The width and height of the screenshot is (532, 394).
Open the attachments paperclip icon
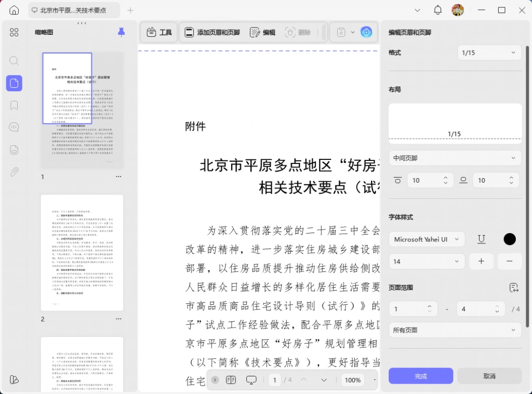click(14, 172)
